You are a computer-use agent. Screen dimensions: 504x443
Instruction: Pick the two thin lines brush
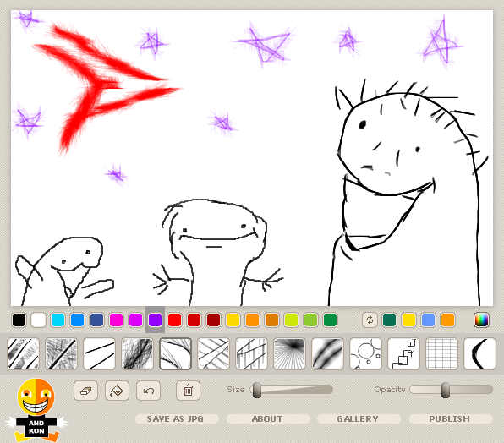pyautogui.click(x=99, y=353)
